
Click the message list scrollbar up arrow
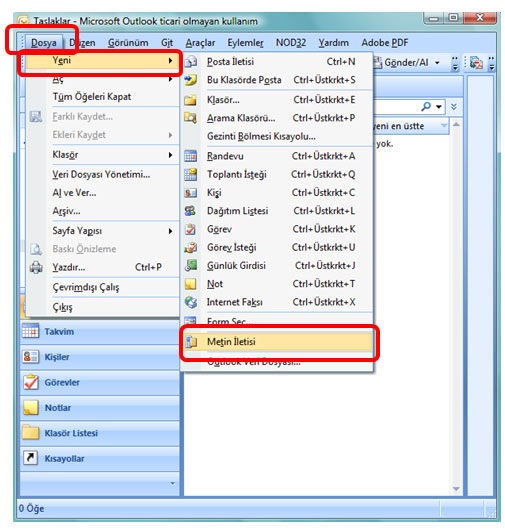pos(456,125)
